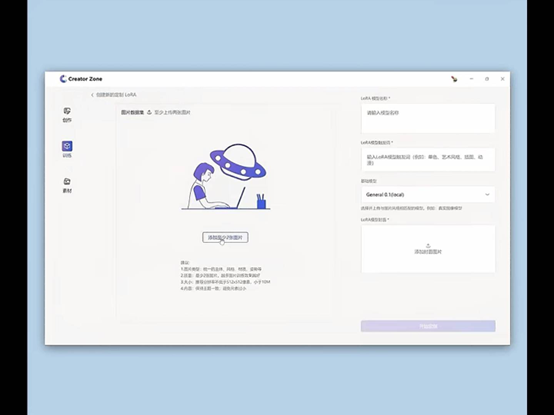
Task: Click the upload icon in cover box
Action: click(x=428, y=245)
